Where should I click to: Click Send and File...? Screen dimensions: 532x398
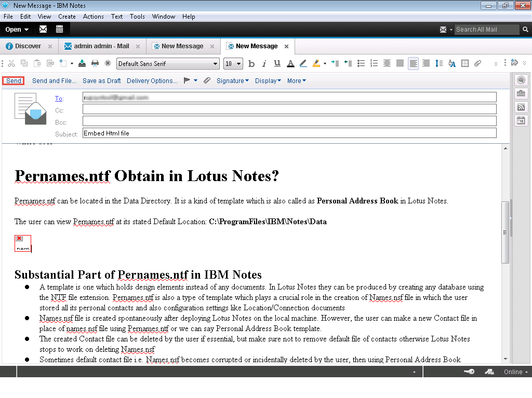coord(54,80)
